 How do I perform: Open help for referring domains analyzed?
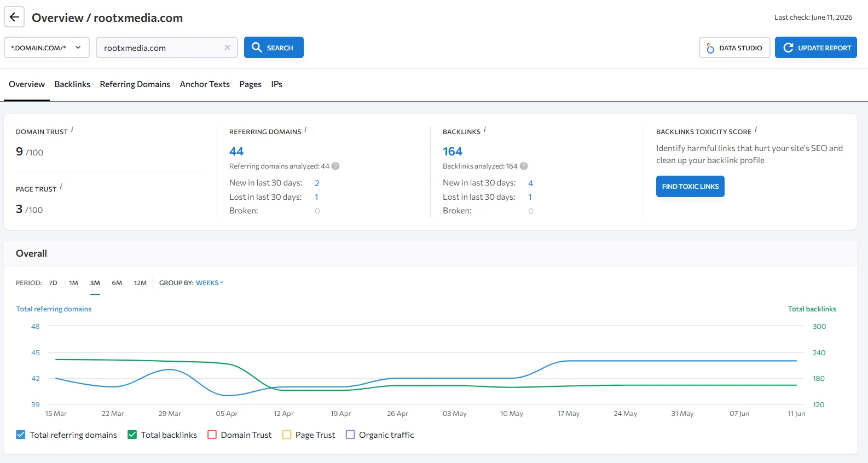click(x=335, y=166)
